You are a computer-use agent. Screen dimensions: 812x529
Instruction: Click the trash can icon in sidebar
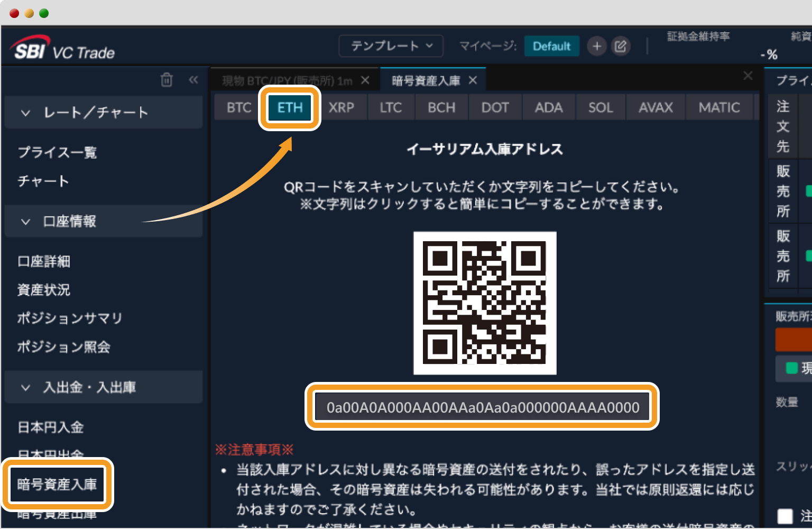(167, 80)
